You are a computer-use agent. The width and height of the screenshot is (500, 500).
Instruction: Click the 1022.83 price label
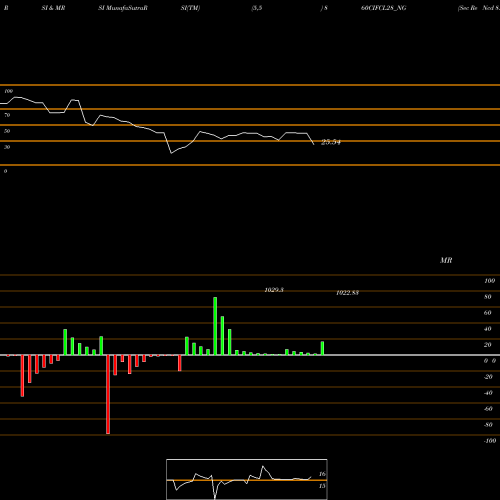[x=347, y=293]
